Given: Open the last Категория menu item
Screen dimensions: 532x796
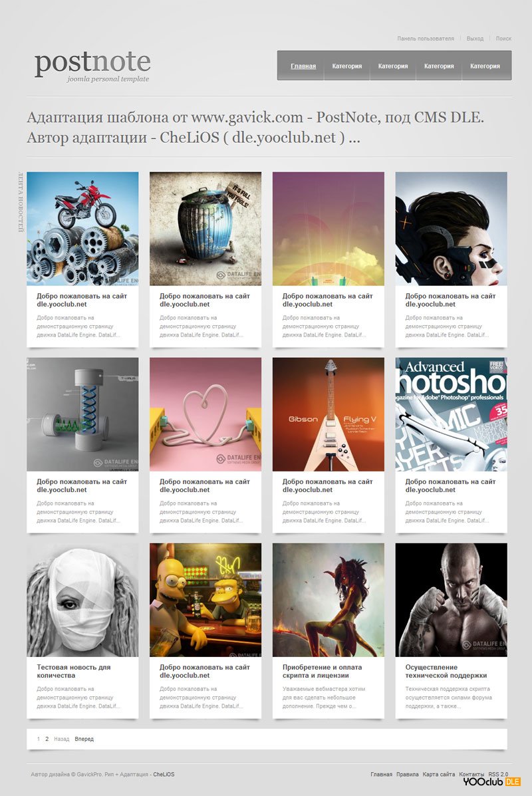Looking at the screenshot, I should click(485, 66).
